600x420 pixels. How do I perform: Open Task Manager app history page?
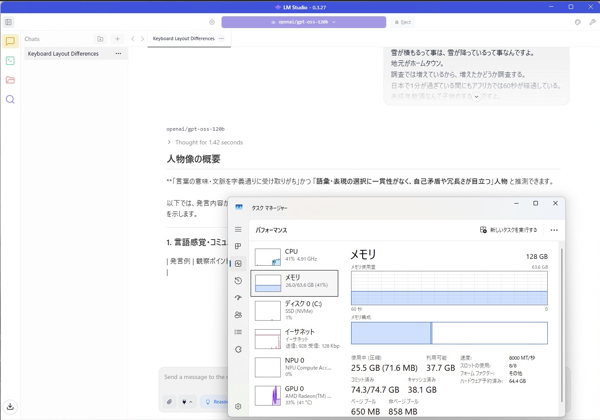[x=238, y=281]
